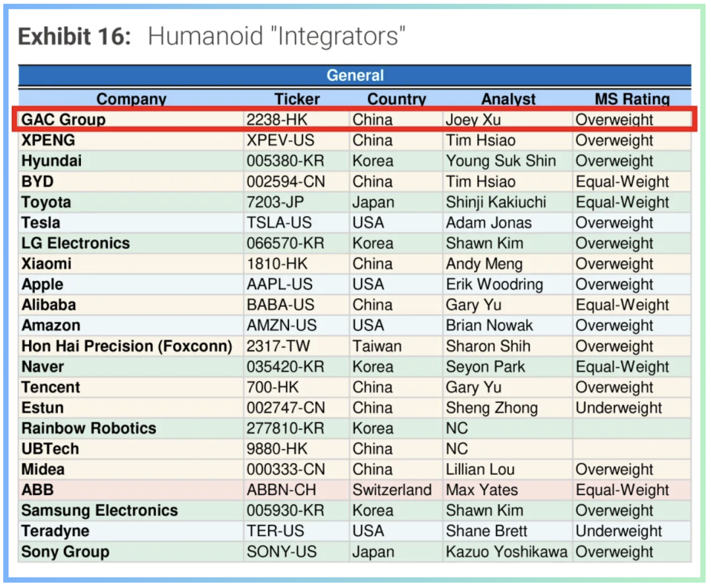Image resolution: width=711 pixels, height=588 pixels.
Task: Select the Hon Hai Precision (Foxconn) row
Action: 126,346
